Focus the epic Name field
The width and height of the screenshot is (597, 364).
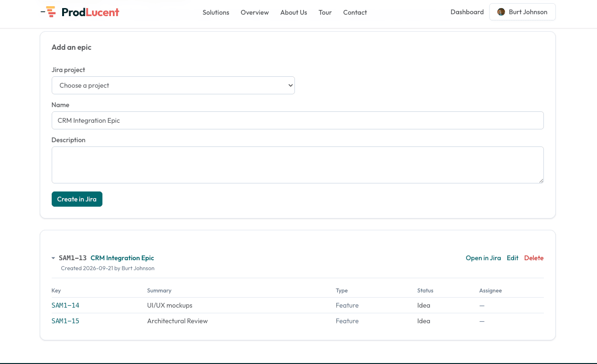click(x=297, y=120)
